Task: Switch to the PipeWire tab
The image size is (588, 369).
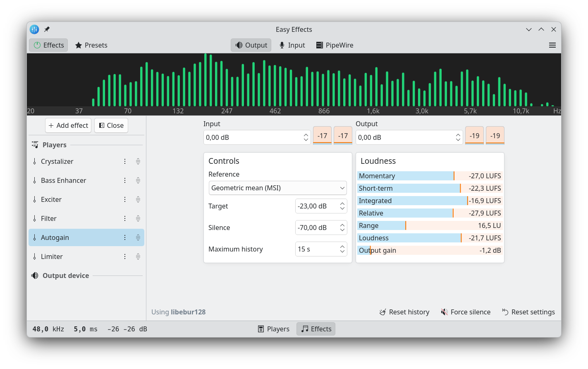Action: pos(335,45)
